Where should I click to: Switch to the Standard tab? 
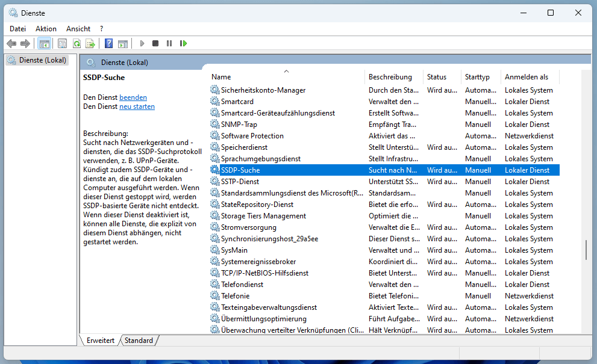139,341
